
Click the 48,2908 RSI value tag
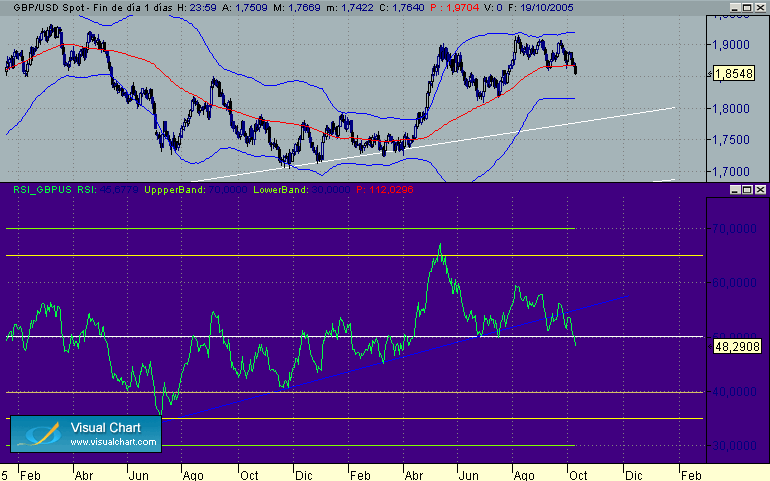(x=737, y=346)
